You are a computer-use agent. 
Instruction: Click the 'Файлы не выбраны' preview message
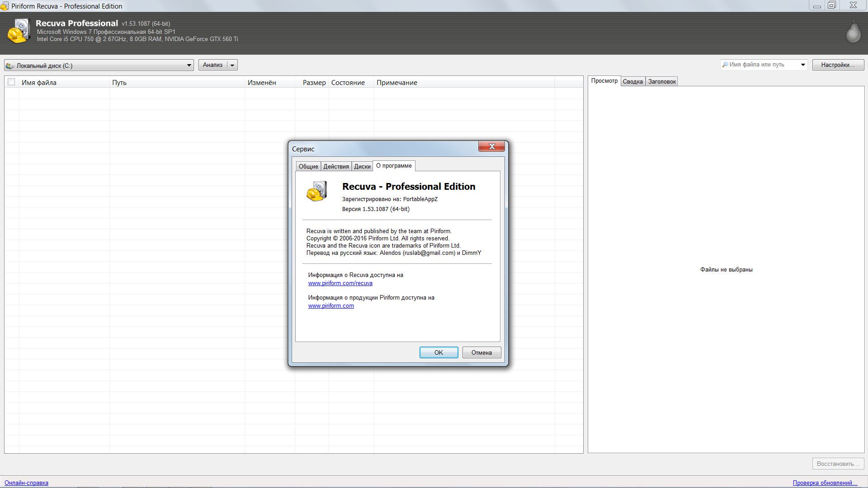point(726,270)
